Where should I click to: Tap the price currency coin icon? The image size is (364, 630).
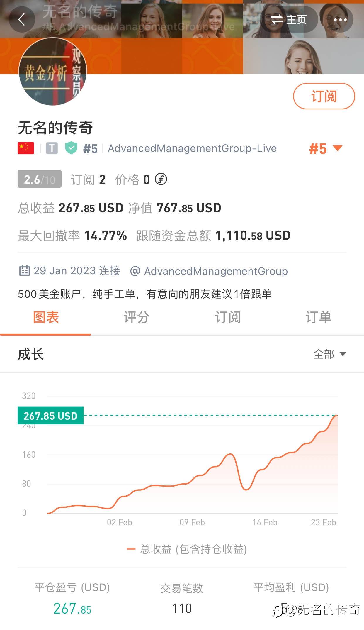pyautogui.click(x=161, y=179)
